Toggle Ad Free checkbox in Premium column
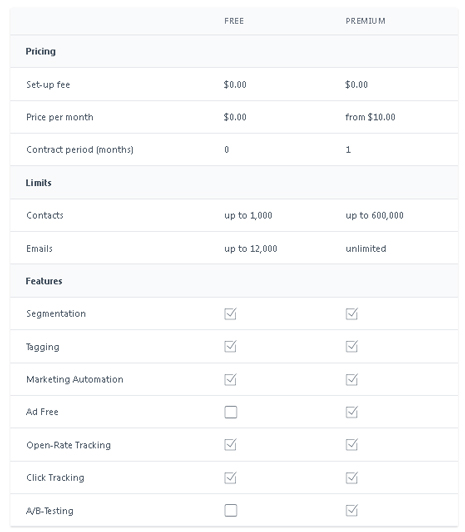Screen dimensions: 465x532 [352, 412]
